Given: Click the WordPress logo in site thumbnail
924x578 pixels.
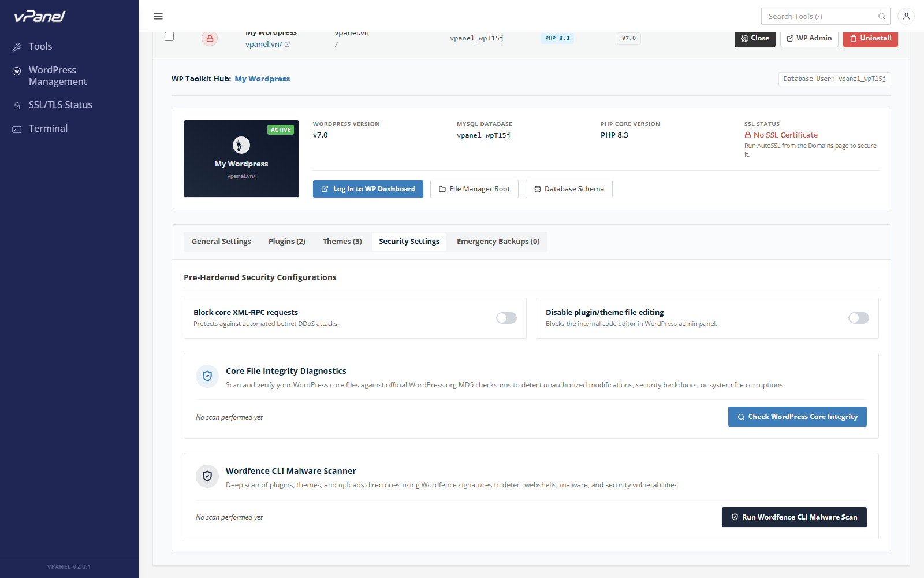Looking at the screenshot, I should 241,144.
